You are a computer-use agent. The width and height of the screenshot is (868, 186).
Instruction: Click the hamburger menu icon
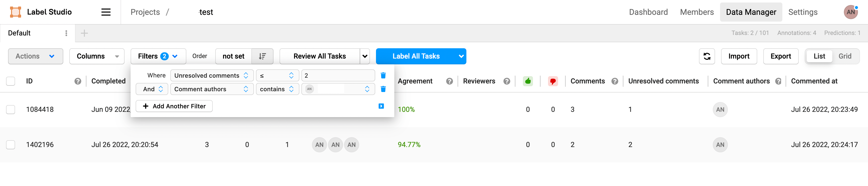click(106, 12)
